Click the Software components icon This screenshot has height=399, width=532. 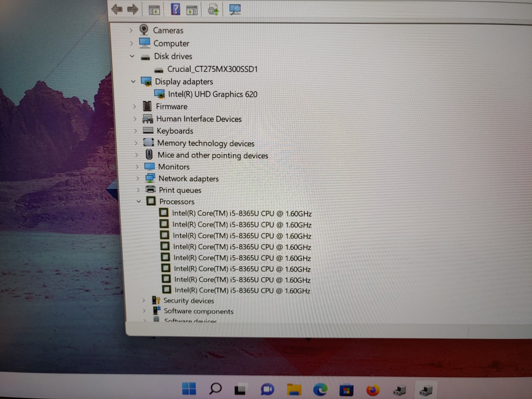[x=157, y=310]
